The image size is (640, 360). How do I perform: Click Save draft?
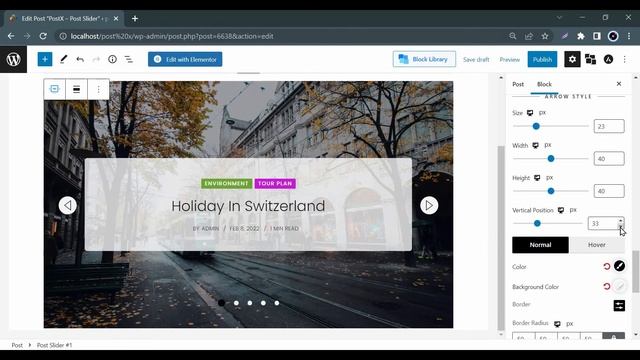[x=476, y=60]
